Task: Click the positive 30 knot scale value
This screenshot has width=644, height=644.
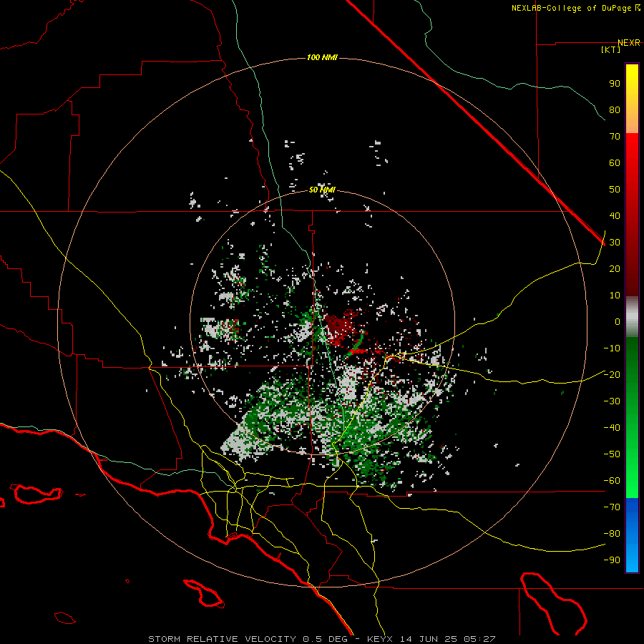Action: click(615, 243)
